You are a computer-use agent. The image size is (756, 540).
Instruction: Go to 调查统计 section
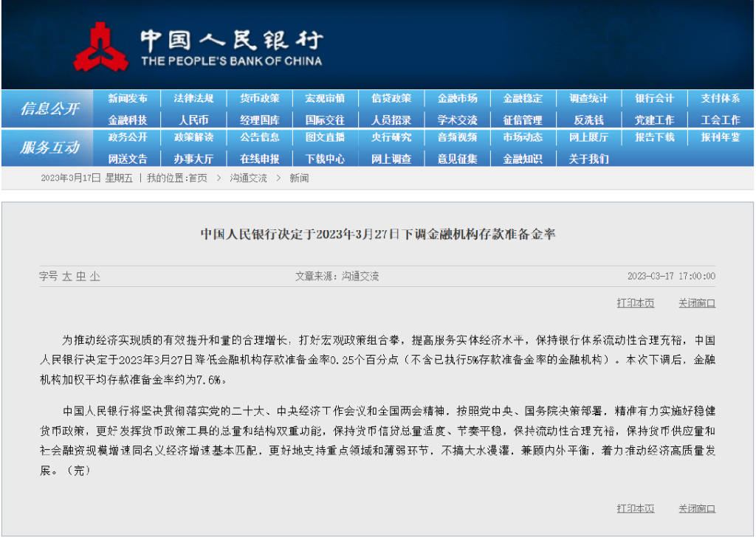589,98
